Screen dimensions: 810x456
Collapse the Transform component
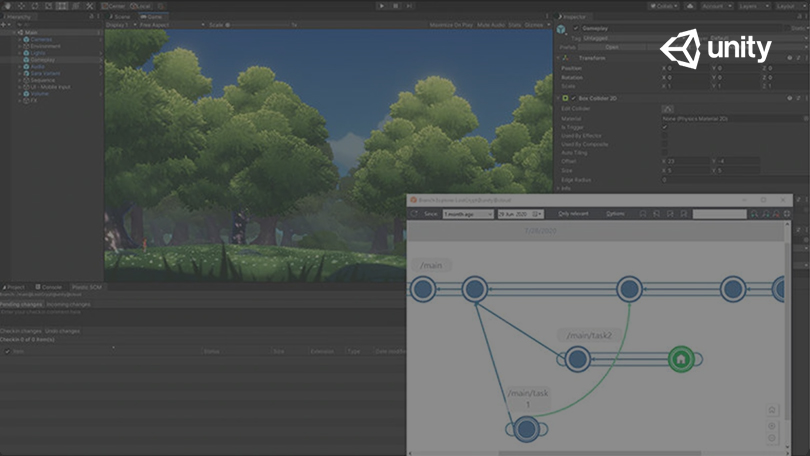pyautogui.click(x=559, y=58)
